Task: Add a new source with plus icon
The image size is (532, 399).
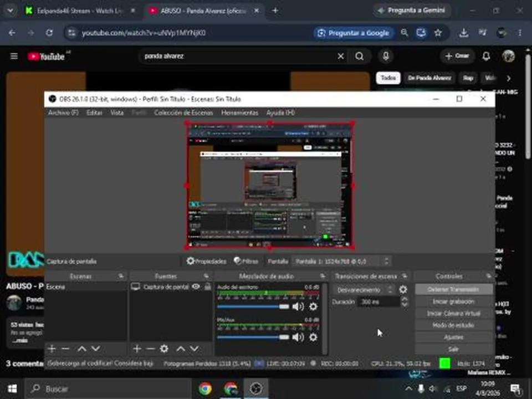Action: tap(137, 349)
